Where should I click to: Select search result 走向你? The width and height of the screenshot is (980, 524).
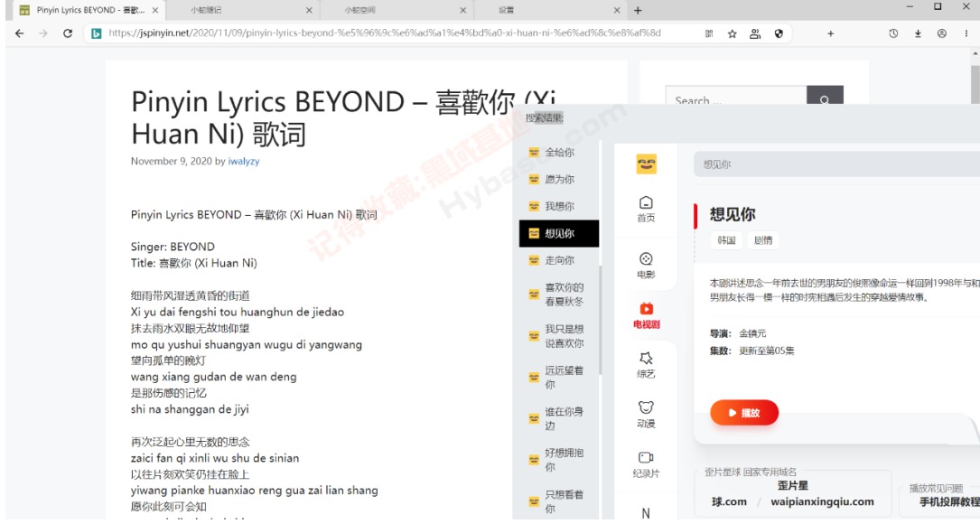559,260
